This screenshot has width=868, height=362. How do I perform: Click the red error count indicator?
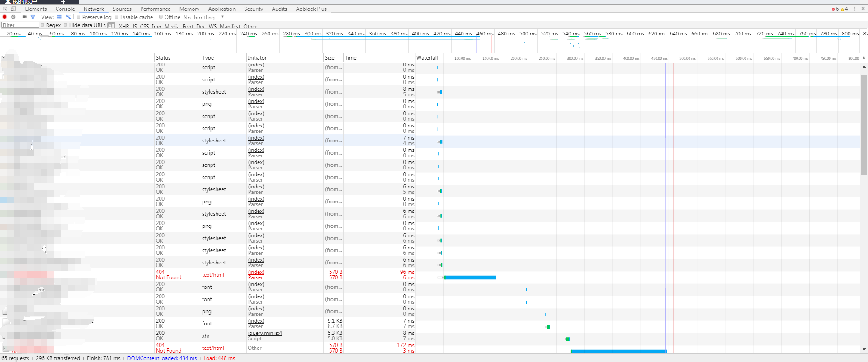pyautogui.click(x=835, y=9)
